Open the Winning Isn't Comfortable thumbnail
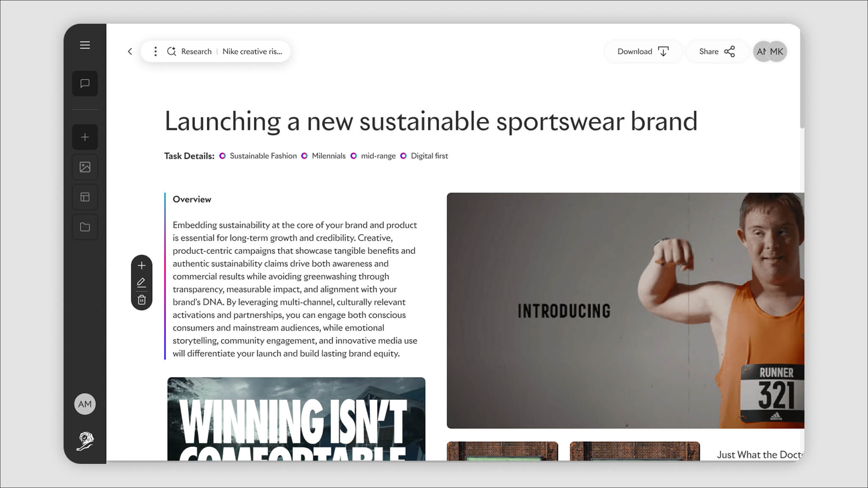This screenshot has height=488, width=868. (296, 419)
